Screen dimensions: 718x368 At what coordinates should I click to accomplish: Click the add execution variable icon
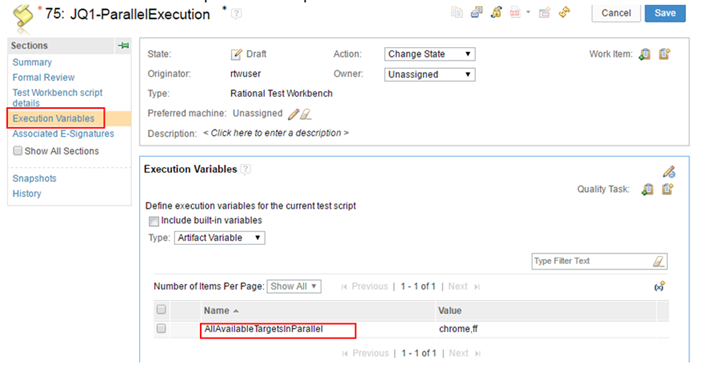(x=659, y=287)
